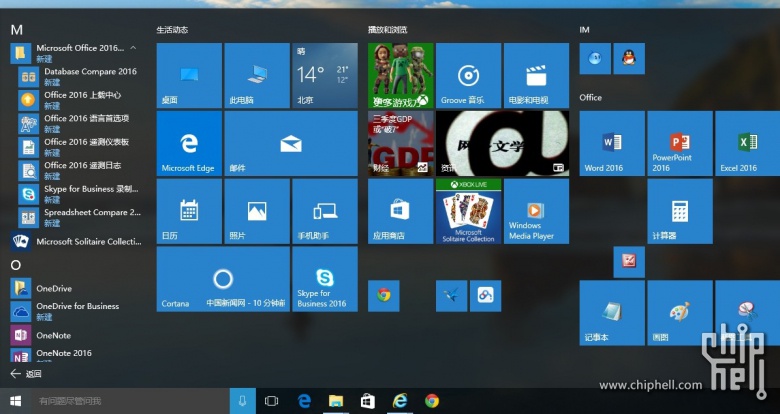Open the Notepad (记事本) tile

[x=612, y=312]
